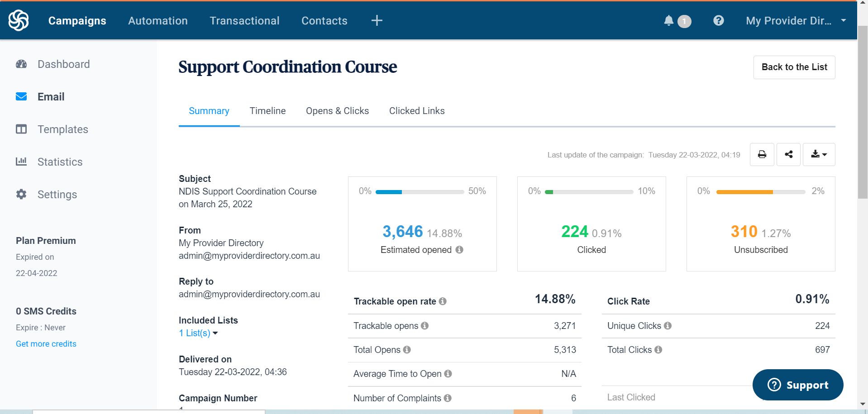Click info icon beside Unique Clicks

(x=668, y=326)
